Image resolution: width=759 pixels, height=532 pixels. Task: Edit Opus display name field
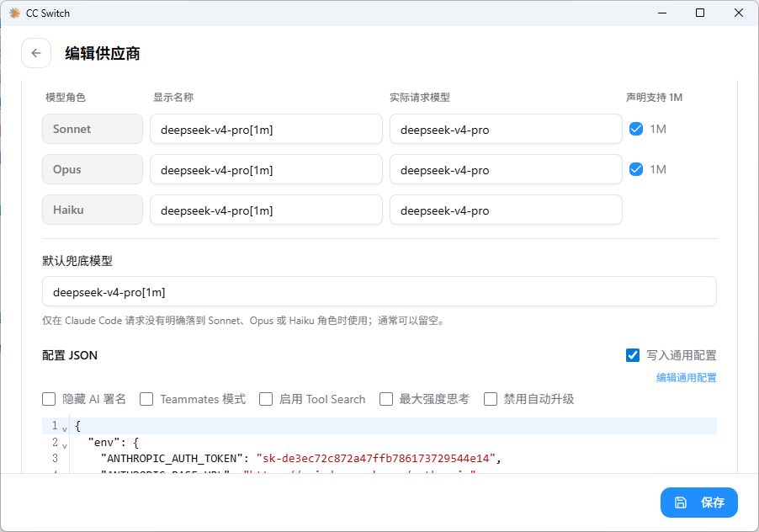(x=266, y=169)
